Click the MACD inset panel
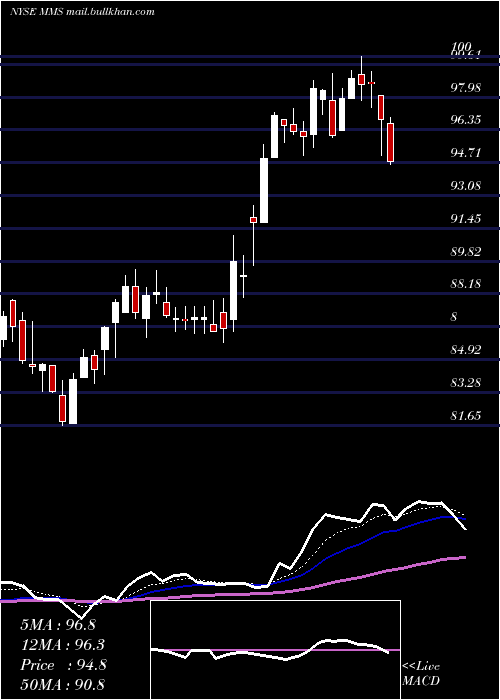 pos(275,650)
